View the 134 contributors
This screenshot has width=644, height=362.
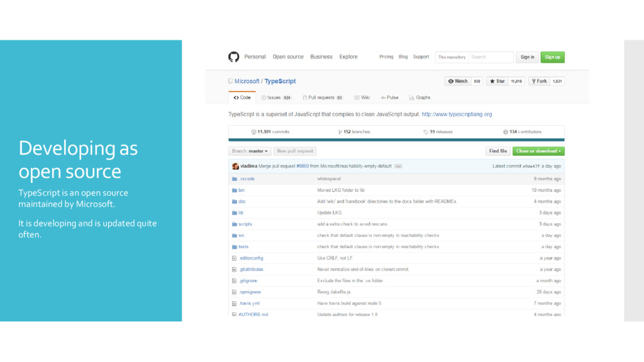[x=522, y=132]
